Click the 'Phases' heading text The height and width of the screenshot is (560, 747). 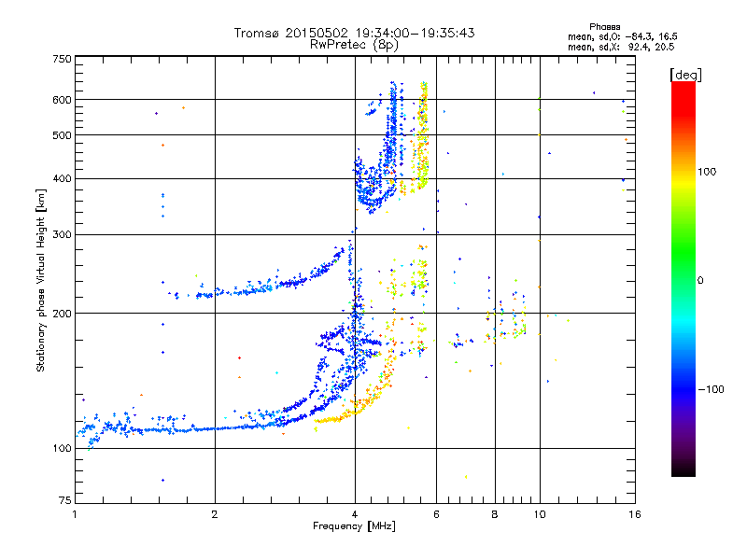click(x=604, y=27)
